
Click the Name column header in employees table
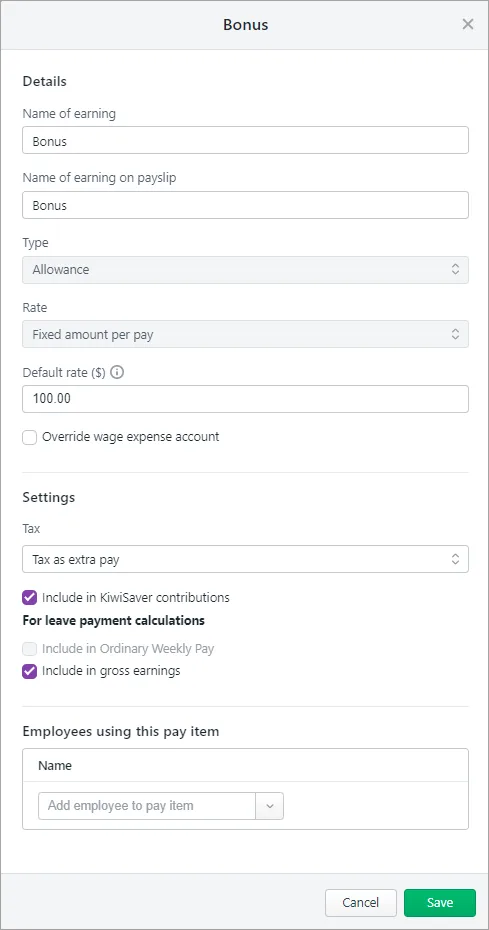point(55,766)
